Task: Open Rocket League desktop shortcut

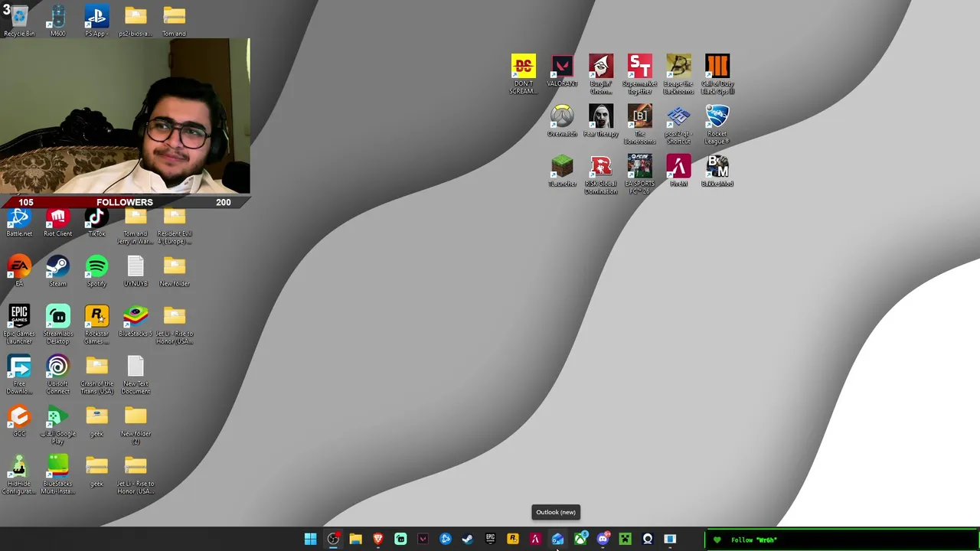Action: pos(717,124)
